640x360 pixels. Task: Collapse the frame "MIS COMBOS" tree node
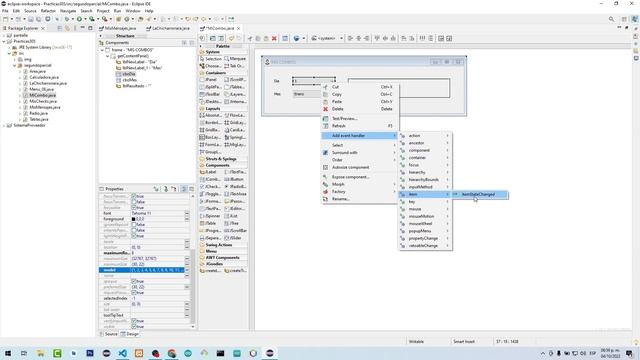click(x=102, y=50)
